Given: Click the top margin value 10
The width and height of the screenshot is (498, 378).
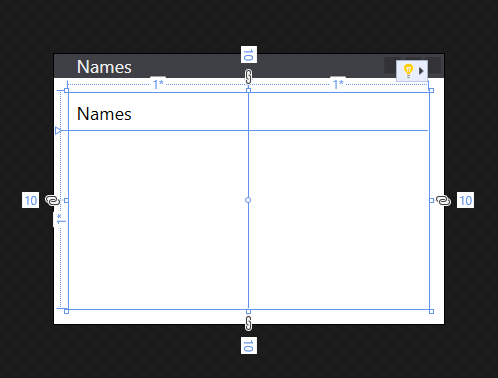Looking at the screenshot, I should pyautogui.click(x=249, y=55).
